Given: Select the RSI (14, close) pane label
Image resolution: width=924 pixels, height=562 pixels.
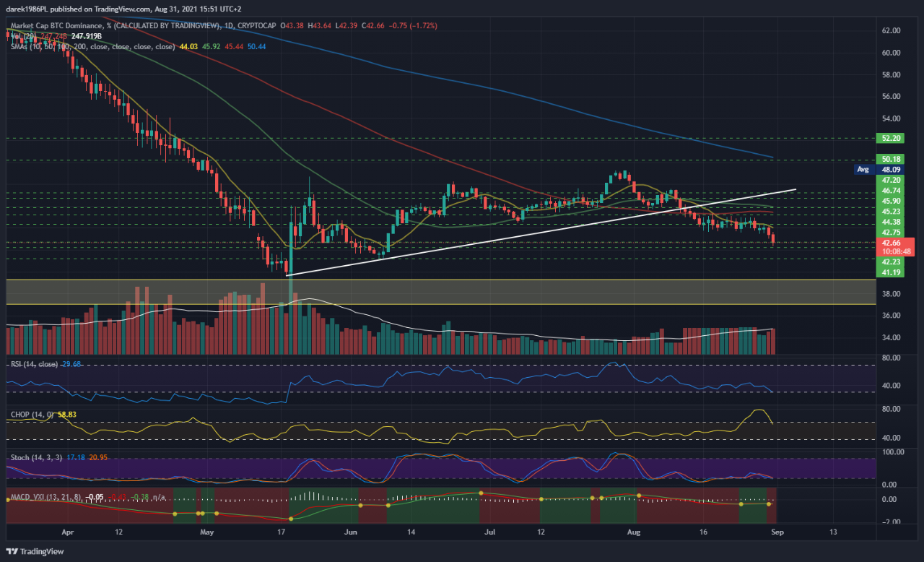Looking at the screenshot, I should click(32, 366).
